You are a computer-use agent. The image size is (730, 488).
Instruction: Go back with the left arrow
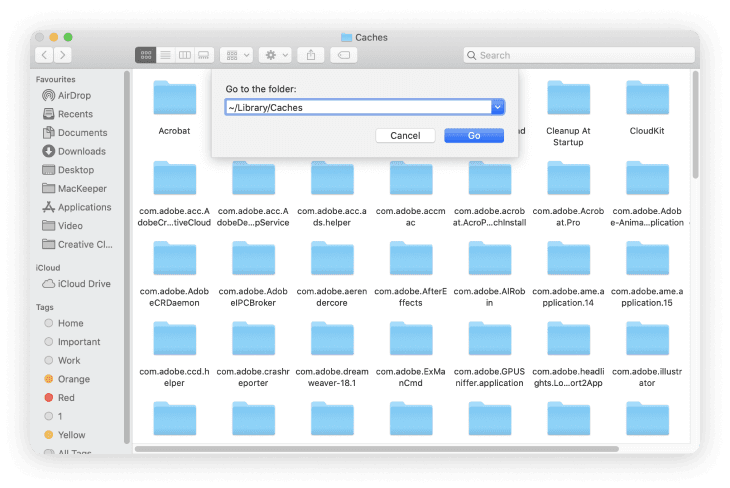(x=43, y=55)
